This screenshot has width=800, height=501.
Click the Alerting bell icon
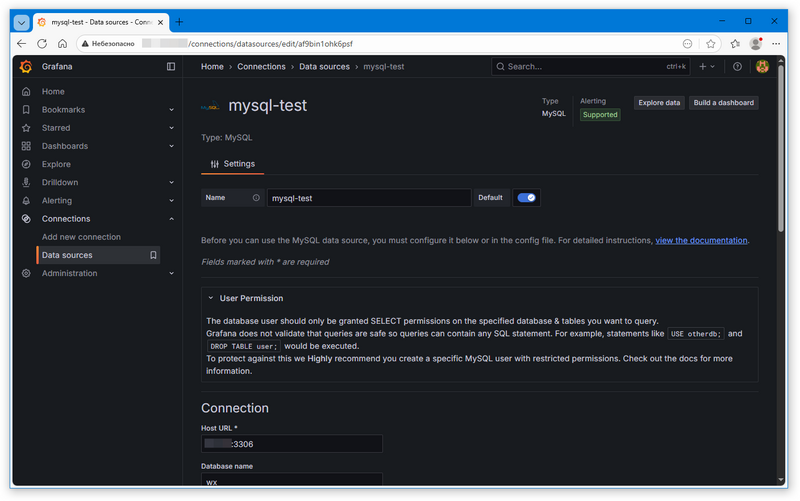tap(26, 201)
